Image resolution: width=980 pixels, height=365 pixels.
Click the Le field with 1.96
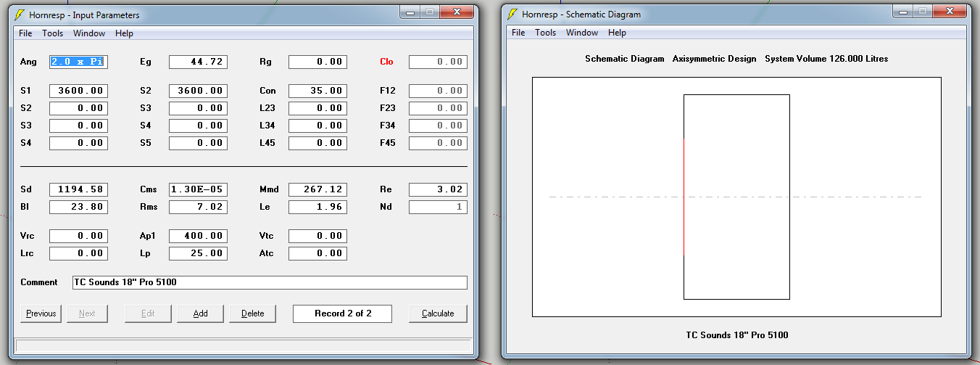(x=317, y=207)
